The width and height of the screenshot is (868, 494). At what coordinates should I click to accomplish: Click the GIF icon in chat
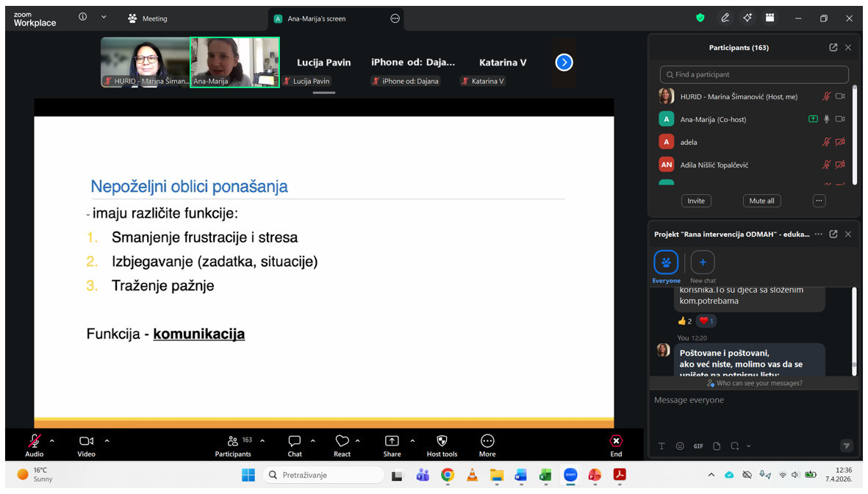point(698,446)
